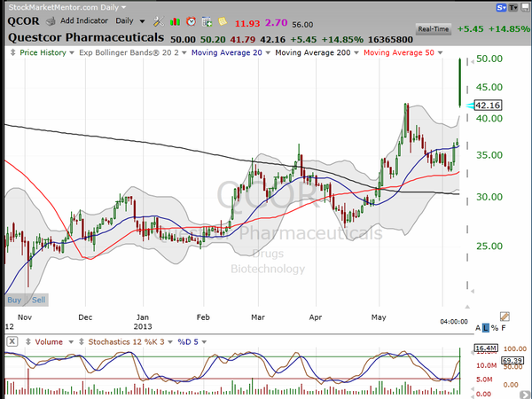The width and height of the screenshot is (532, 399).
Task: Click the move handle beside Stochastics
Action: (82, 341)
